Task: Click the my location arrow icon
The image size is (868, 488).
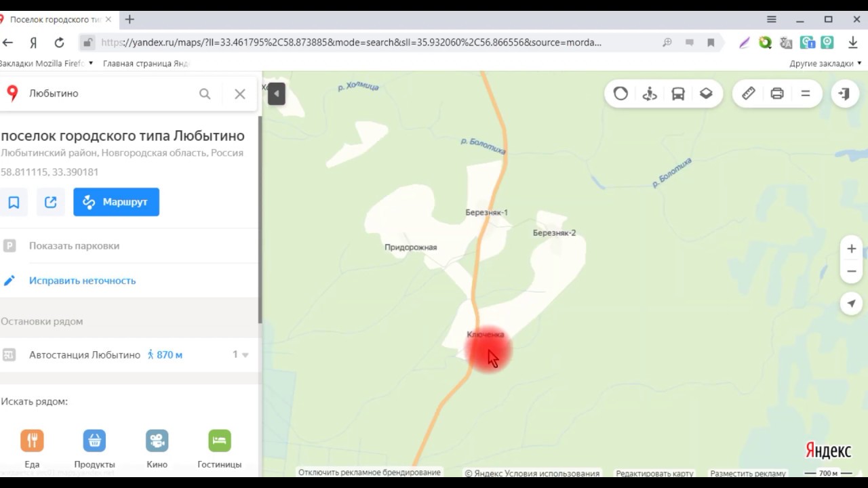Action: [x=852, y=303]
